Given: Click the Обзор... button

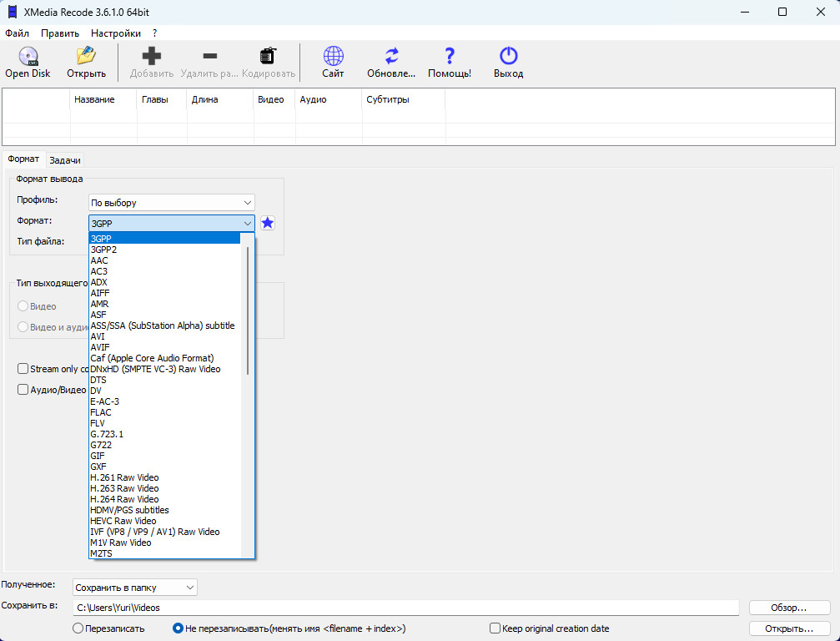Looking at the screenshot, I should point(789,608).
